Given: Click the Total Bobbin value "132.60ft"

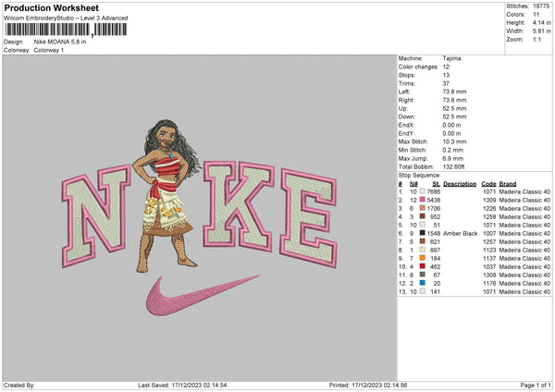Looking at the screenshot, I should (x=454, y=166).
